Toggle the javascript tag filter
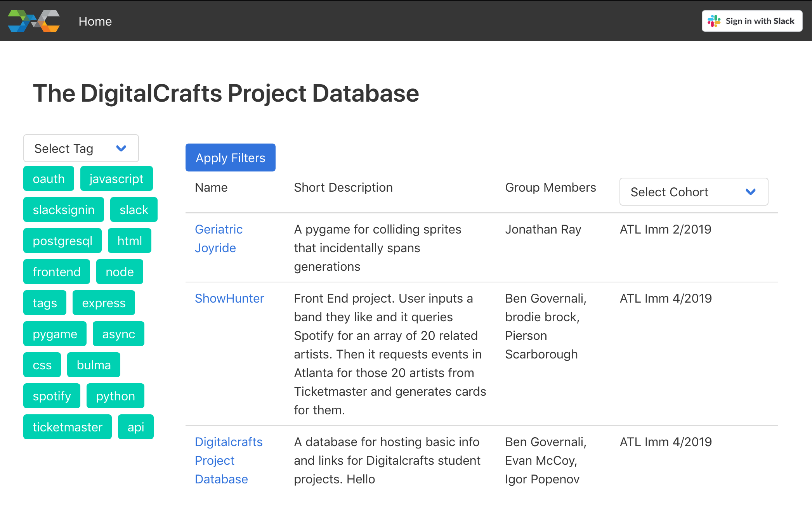The width and height of the screenshot is (812, 509). pyautogui.click(x=116, y=179)
